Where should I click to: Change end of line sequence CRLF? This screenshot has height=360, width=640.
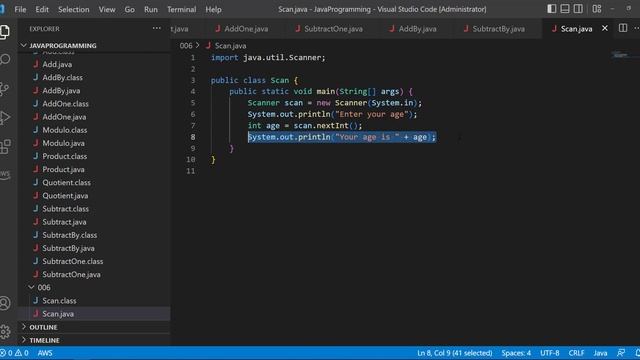pyautogui.click(x=576, y=353)
